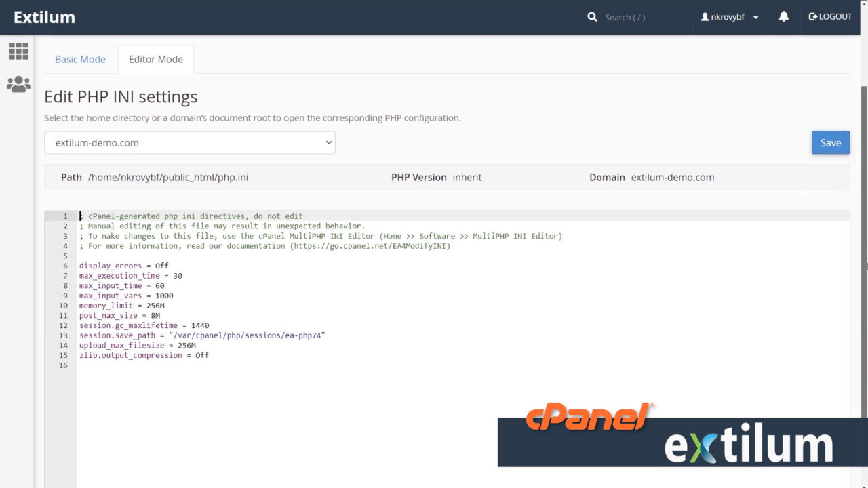This screenshot has width=868, height=488.
Task: Click the search magnifier icon
Action: click(x=592, y=17)
